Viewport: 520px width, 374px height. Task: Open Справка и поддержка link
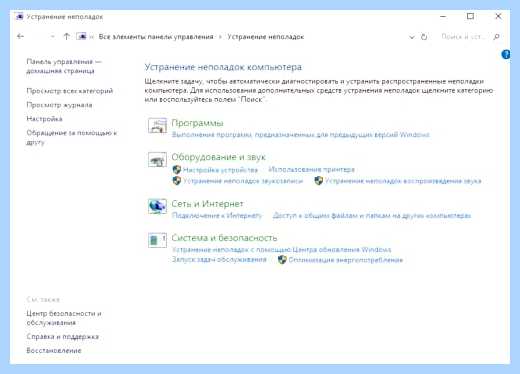pos(62,336)
